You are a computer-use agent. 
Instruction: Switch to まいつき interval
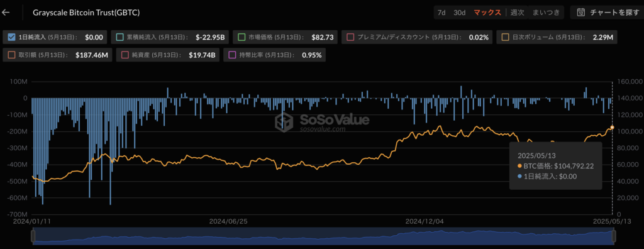[x=546, y=13]
